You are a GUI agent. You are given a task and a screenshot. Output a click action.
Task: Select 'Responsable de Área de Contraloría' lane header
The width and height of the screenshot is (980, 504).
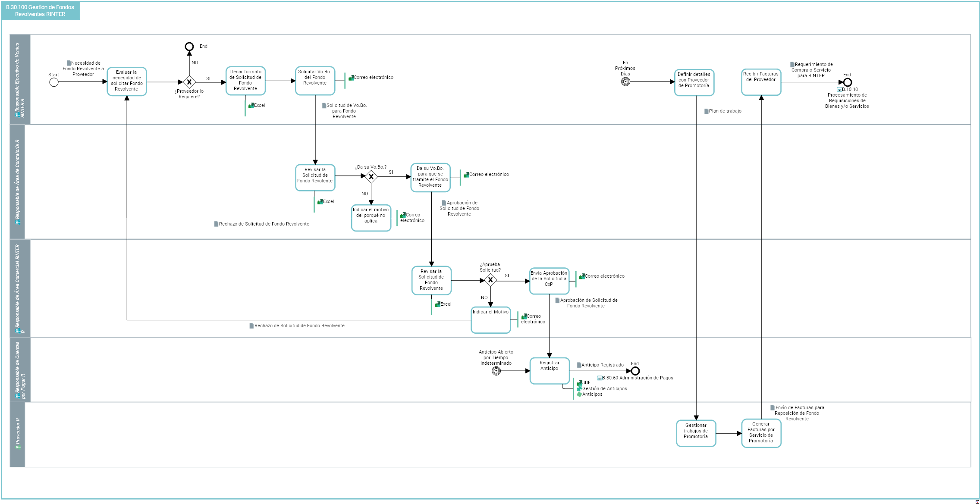17,182
